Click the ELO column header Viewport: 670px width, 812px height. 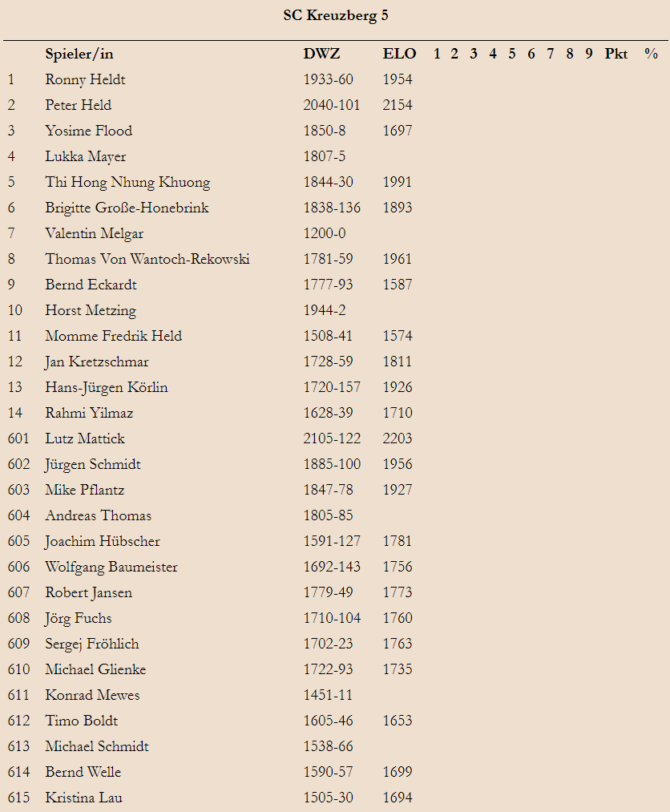(x=399, y=54)
